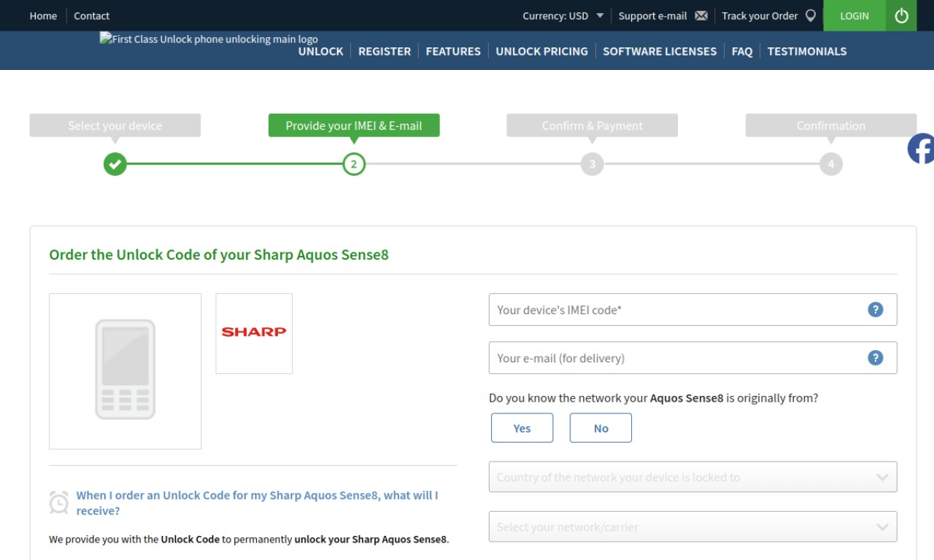Screen dimensions: 934x560
Task: Open the Facebook icon on the right edge
Action: (921, 149)
